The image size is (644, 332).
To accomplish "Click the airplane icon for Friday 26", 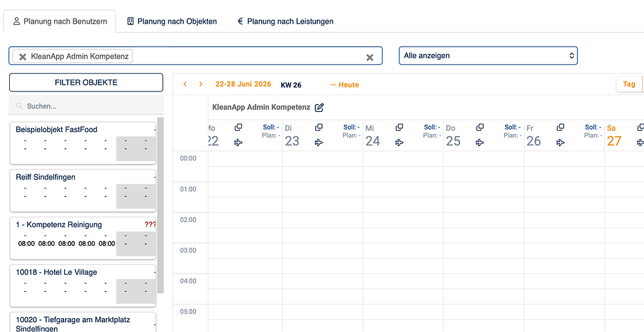I will point(560,143).
